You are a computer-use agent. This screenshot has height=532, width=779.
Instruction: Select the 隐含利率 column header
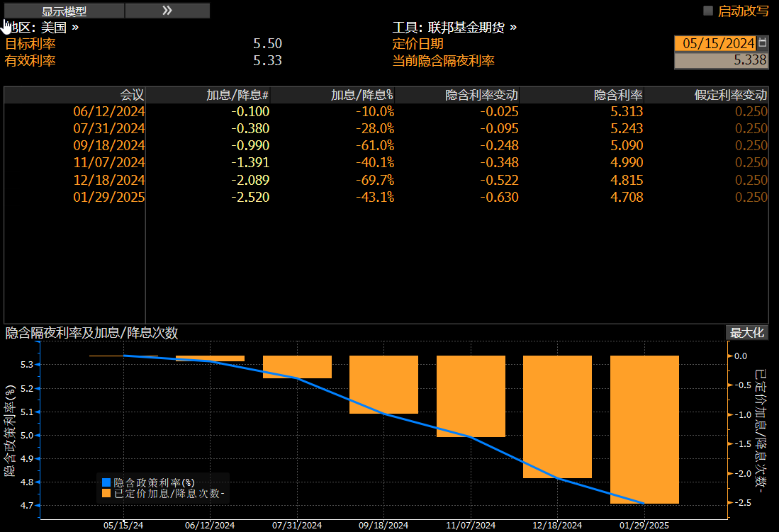[618, 95]
